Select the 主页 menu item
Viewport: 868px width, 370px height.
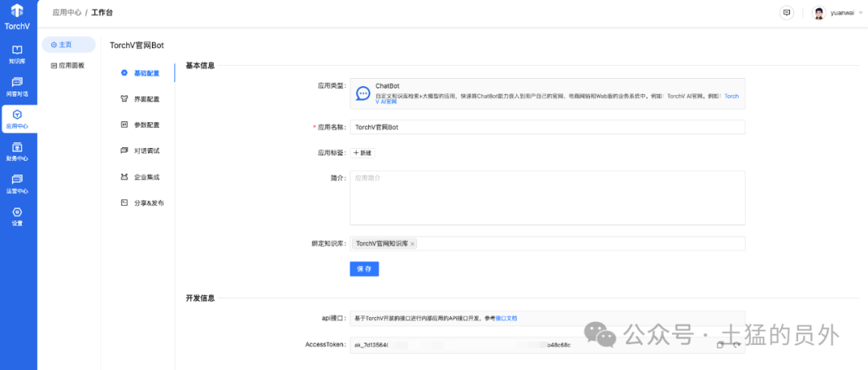(x=68, y=44)
